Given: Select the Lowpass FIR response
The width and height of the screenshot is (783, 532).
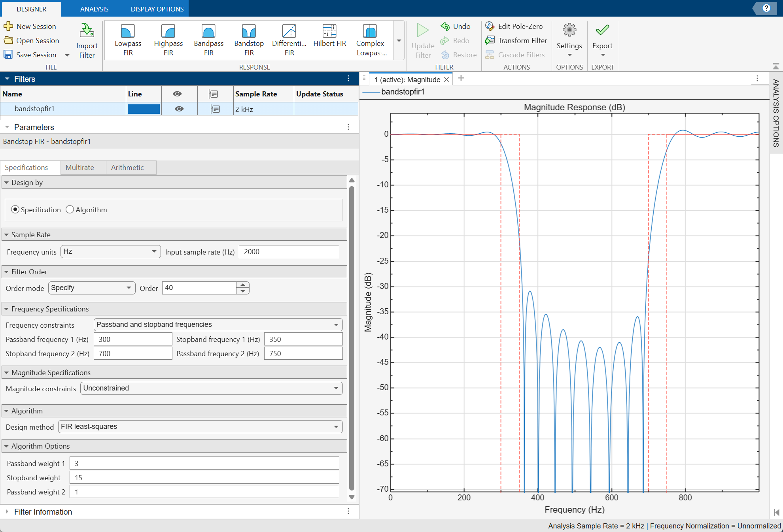Looking at the screenshot, I should tap(127, 39).
